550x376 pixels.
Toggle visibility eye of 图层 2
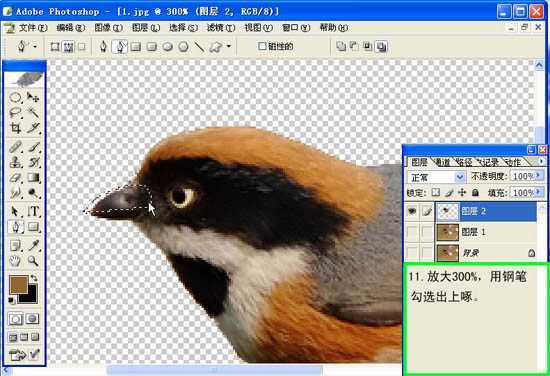click(x=412, y=211)
